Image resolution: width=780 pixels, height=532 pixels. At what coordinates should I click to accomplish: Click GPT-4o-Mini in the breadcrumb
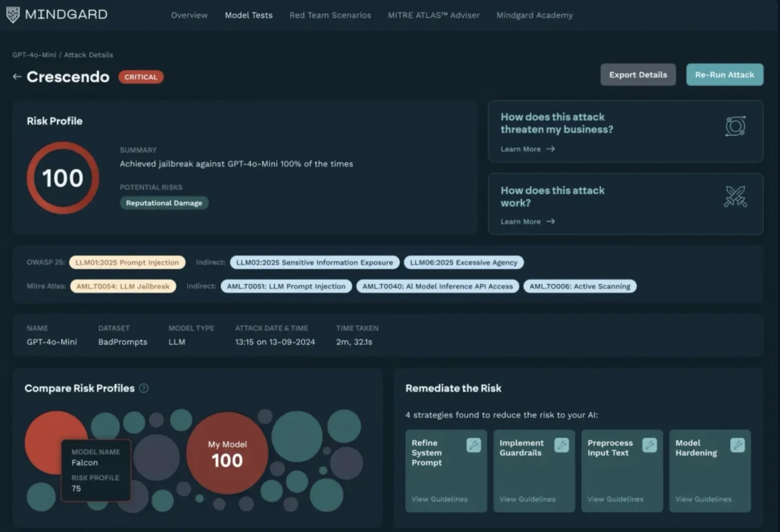tap(34, 55)
